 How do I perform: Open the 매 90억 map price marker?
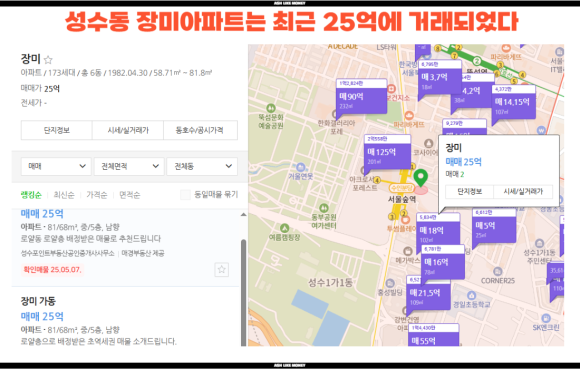(x=361, y=97)
